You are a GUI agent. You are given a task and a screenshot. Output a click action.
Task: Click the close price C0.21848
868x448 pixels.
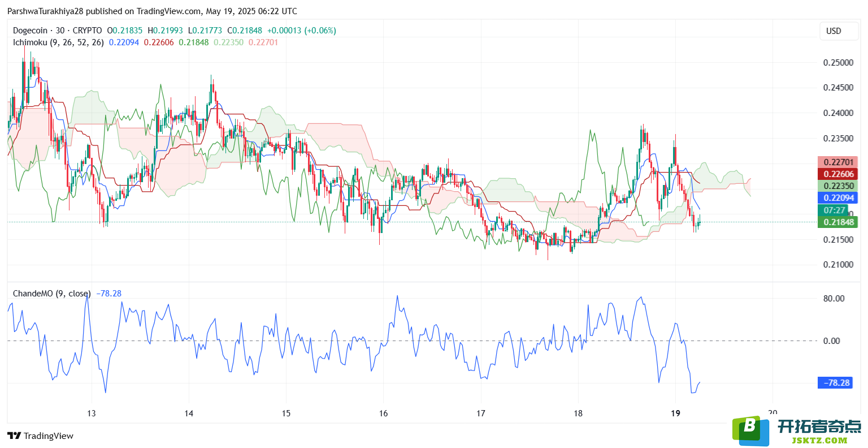click(x=245, y=31)
